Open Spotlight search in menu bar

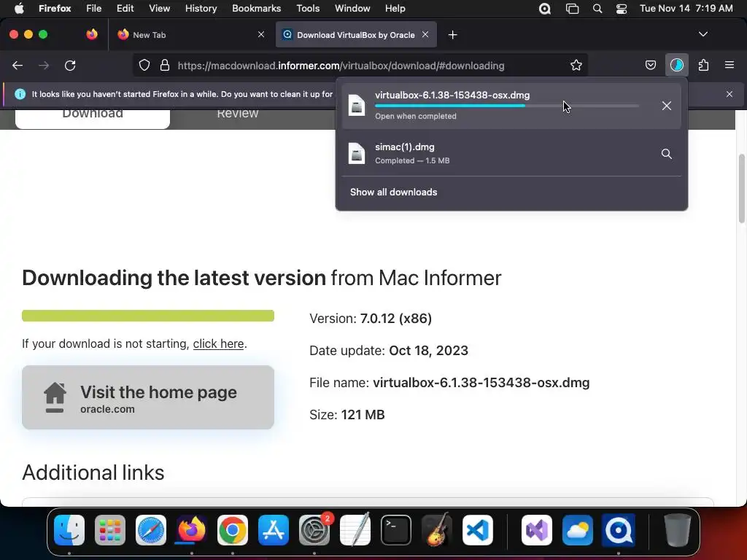coord(597,8)
